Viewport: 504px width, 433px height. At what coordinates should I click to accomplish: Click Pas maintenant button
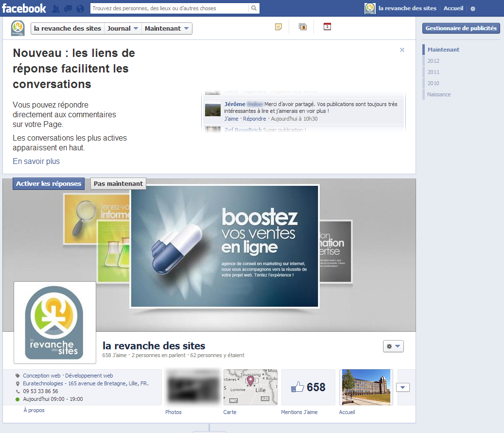(x=118, y=184)
